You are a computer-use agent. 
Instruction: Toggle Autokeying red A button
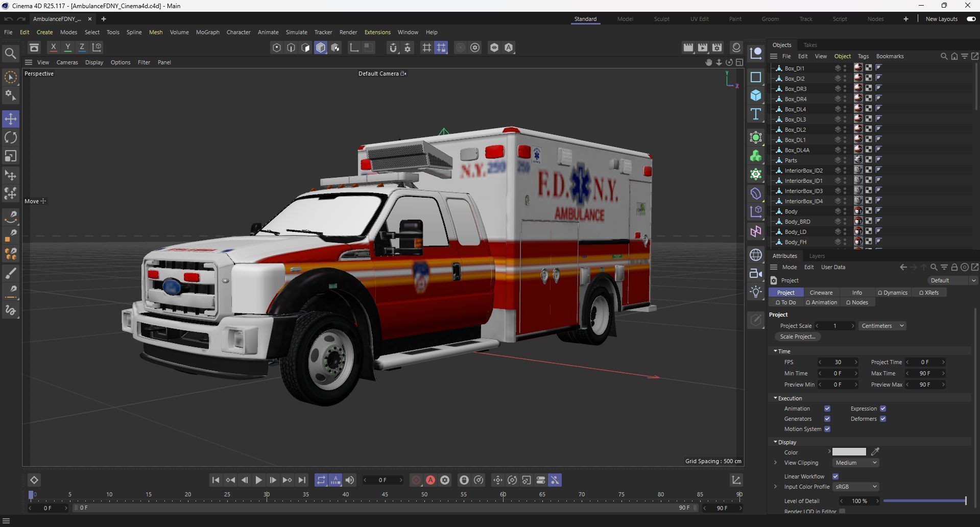(x=431, y=480)
